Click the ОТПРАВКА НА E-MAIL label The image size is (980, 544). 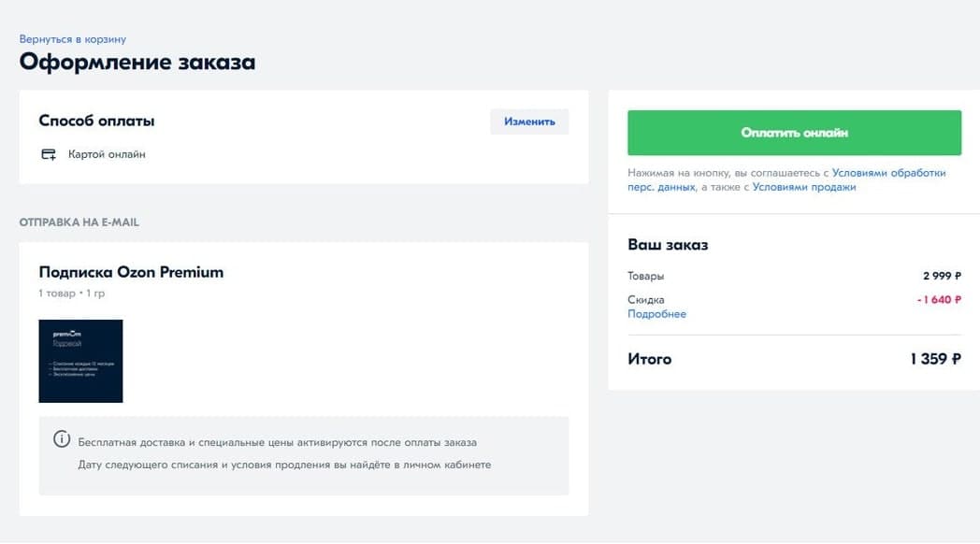point(79,222)
